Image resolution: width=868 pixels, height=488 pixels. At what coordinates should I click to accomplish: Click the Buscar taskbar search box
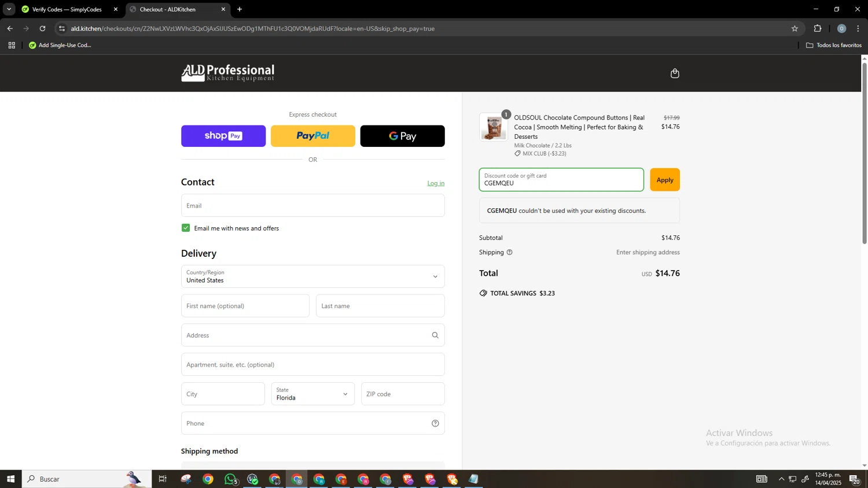tap(87, 479)
